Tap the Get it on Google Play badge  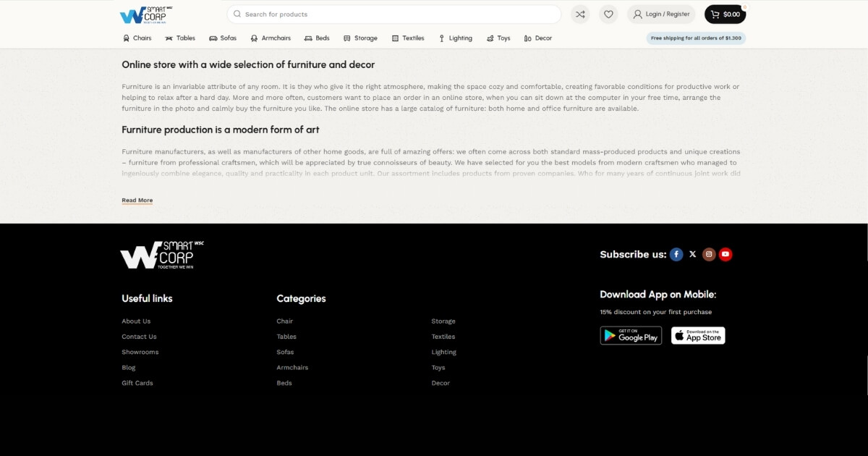[x=631, y=336]
